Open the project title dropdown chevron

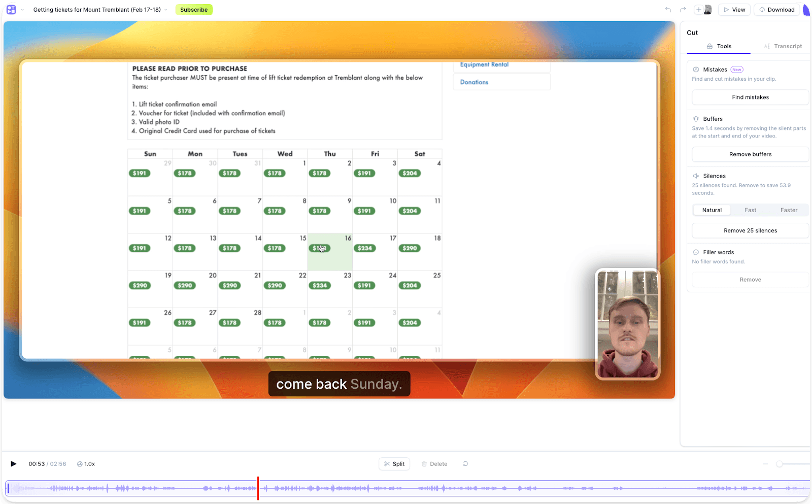coord(166,9)
